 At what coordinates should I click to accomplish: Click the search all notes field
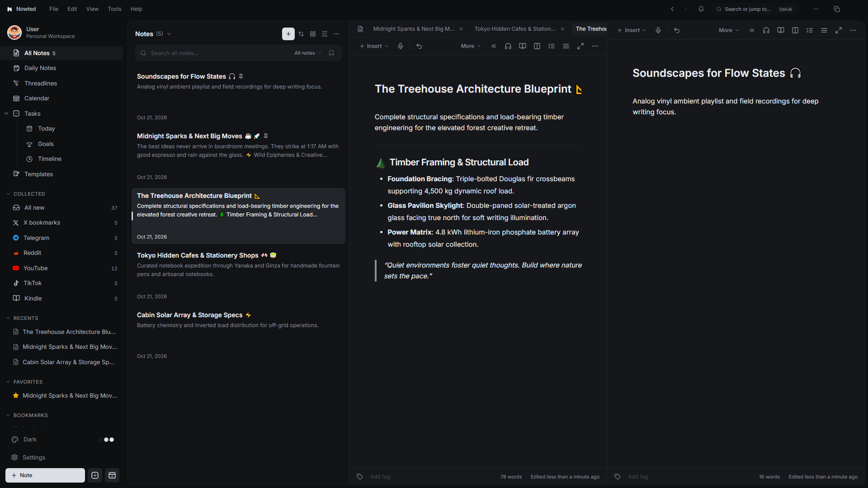click(x=219, y=53)
